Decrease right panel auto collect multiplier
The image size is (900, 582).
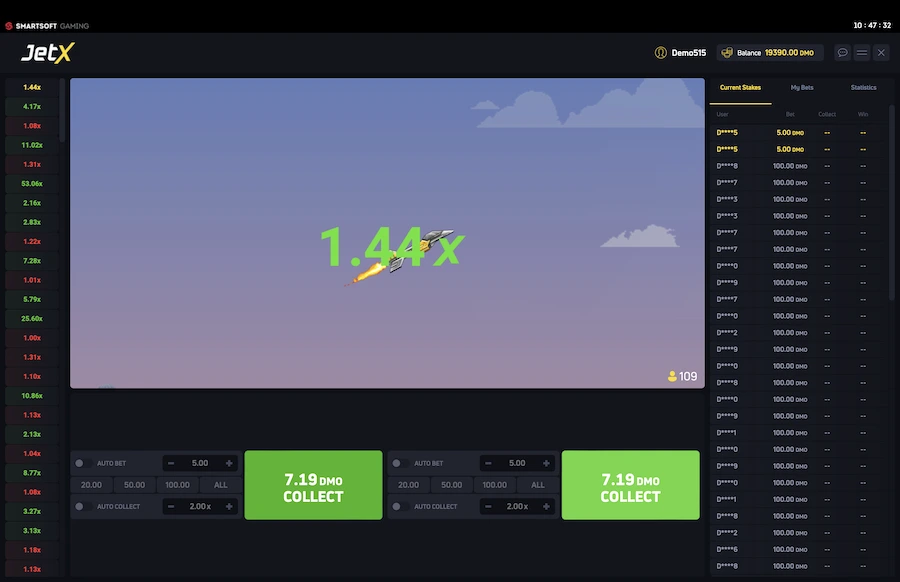[488, 506]
